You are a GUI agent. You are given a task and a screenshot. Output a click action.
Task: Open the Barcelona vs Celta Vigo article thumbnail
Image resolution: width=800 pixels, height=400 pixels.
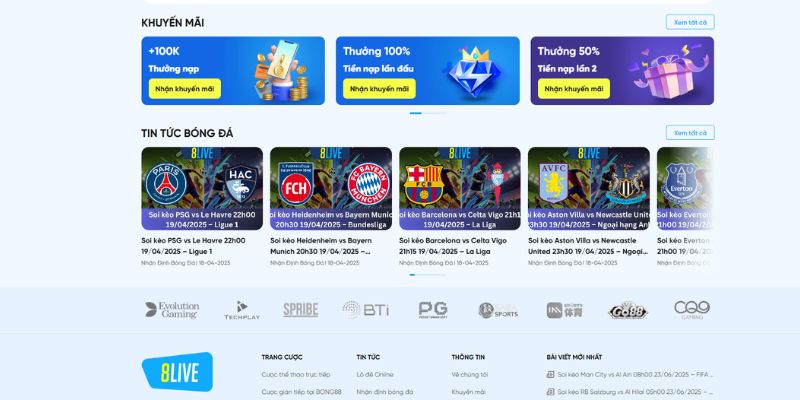click(460, 189)
